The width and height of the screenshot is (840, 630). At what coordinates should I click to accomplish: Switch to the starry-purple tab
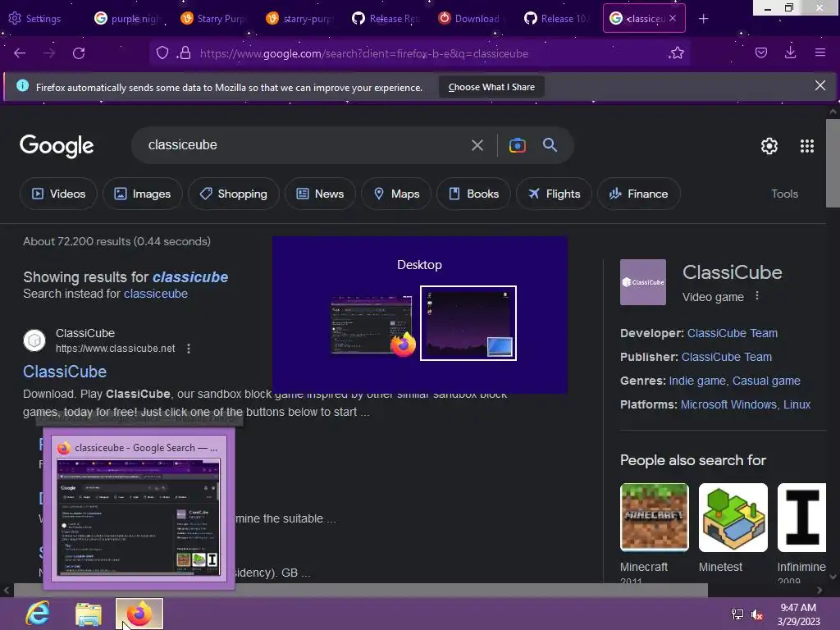[300, 18]
